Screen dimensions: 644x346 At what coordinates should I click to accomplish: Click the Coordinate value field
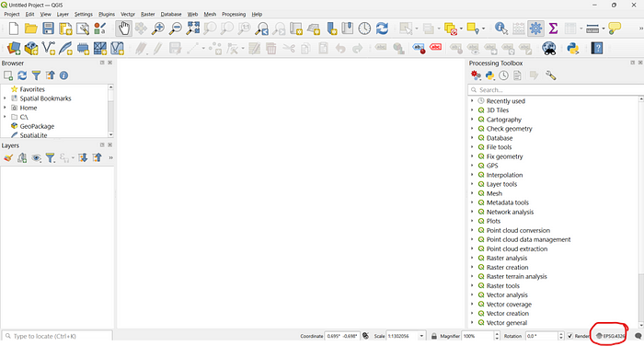pos(342,336)
